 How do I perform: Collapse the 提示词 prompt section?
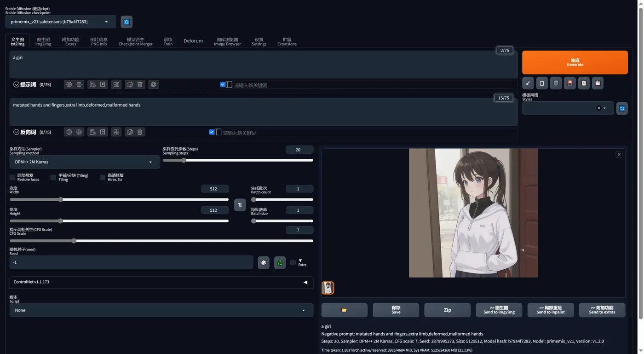coord(16,85)
